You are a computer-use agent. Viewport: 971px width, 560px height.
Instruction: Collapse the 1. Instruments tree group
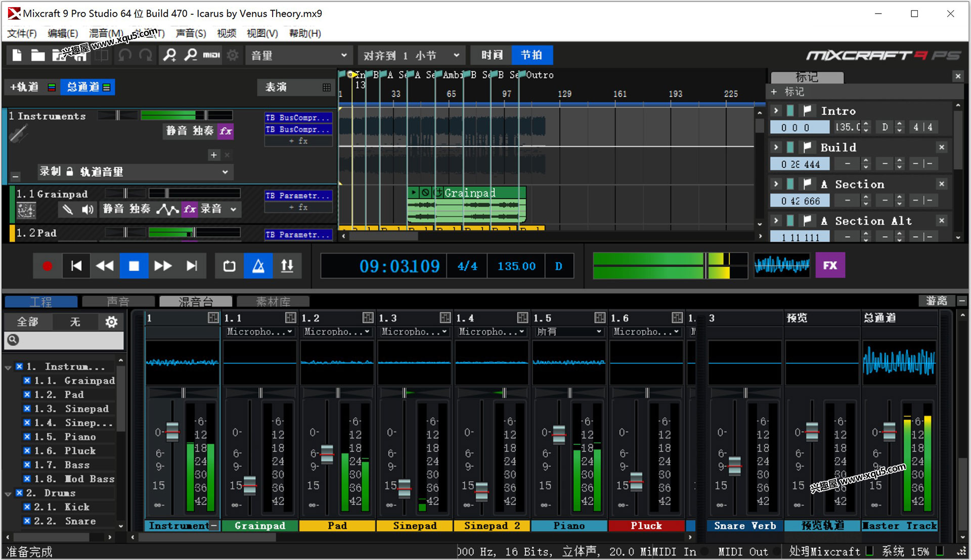point(8,367)
